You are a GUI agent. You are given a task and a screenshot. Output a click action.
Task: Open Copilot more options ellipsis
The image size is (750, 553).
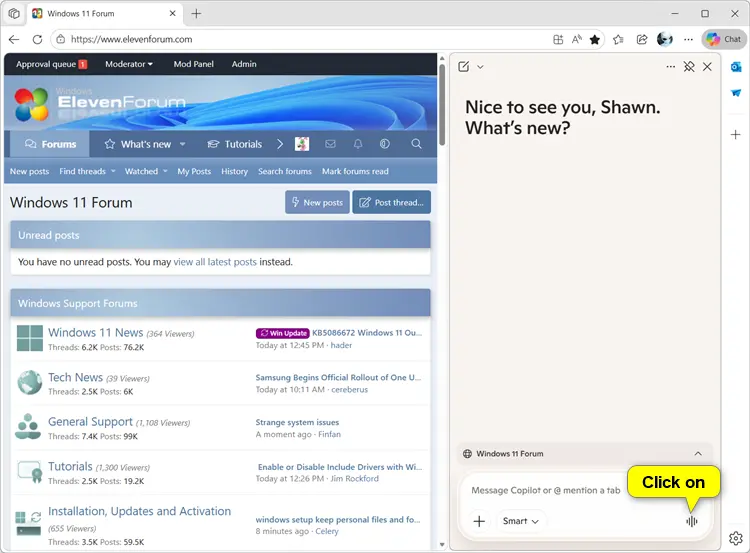[671, 66]
